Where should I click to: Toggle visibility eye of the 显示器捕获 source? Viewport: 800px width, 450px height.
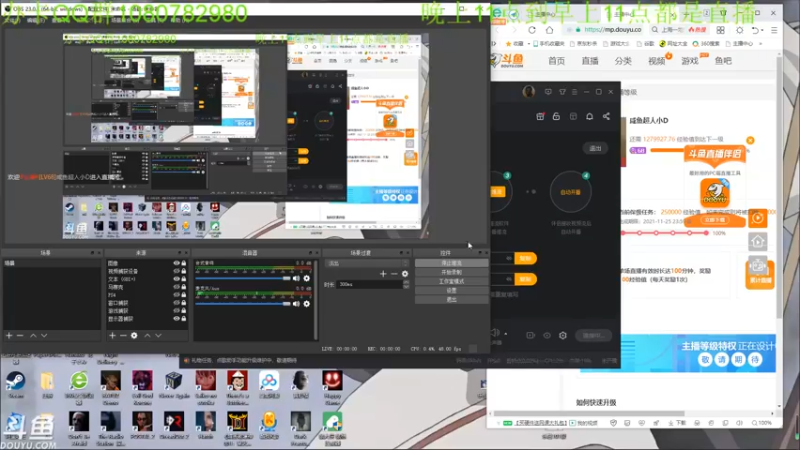tap(176, 318)
